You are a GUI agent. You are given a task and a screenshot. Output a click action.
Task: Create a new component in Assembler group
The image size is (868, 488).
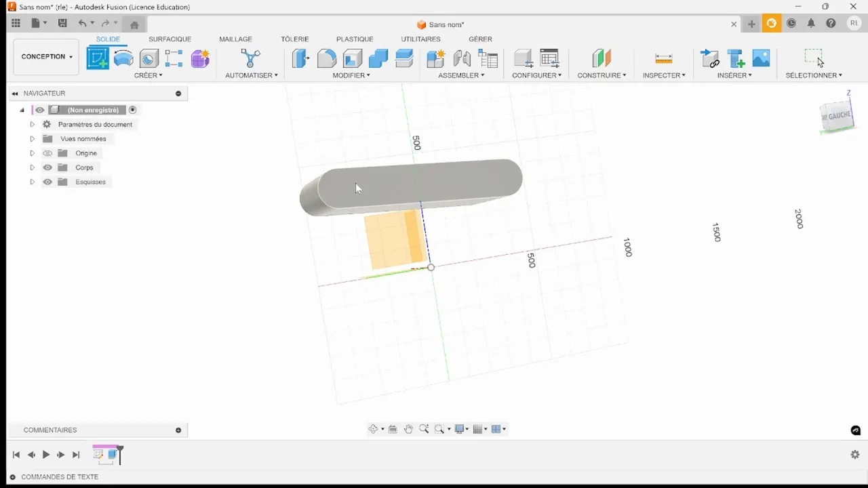pos(436,58)
